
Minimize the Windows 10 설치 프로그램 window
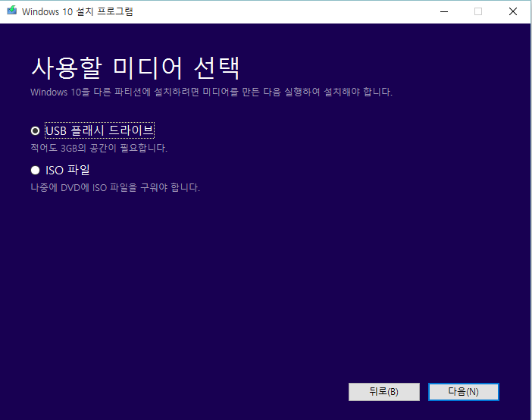(x=444, y=11)
